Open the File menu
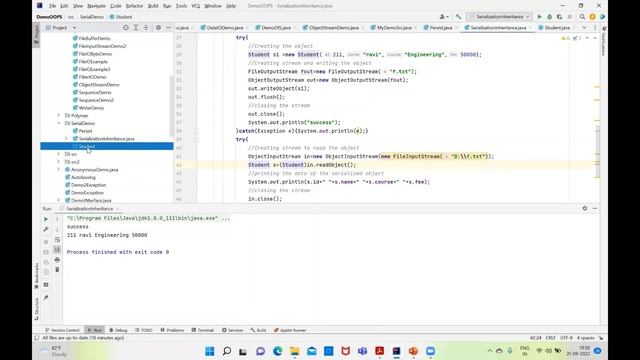 pyautogui.click(x=53, y=6)
